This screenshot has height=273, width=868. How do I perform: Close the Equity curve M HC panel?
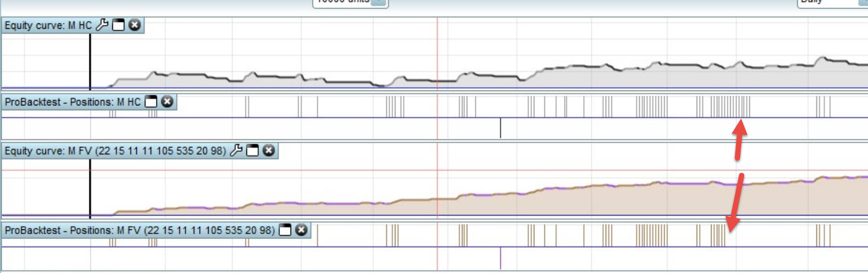pos(135,25)
